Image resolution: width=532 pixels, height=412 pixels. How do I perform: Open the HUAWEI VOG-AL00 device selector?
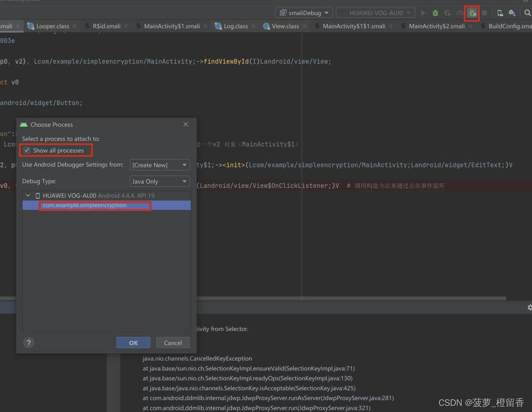(x=375, y=13)
